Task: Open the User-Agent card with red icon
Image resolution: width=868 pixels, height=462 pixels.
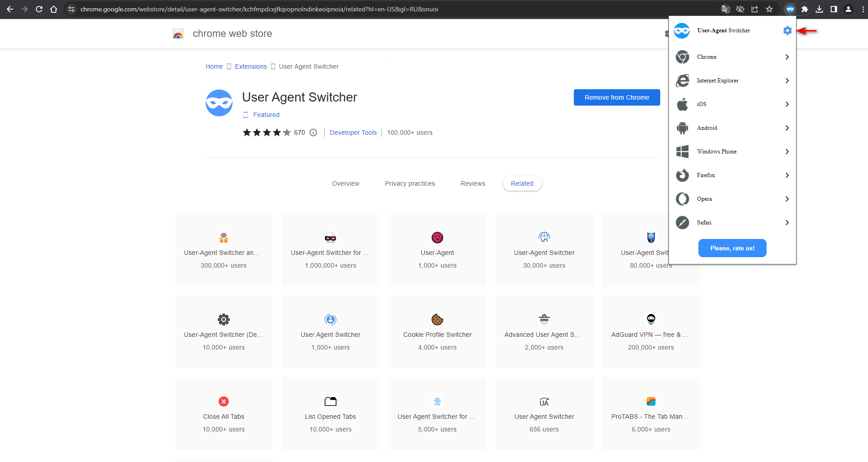Action: pos(437,250)
